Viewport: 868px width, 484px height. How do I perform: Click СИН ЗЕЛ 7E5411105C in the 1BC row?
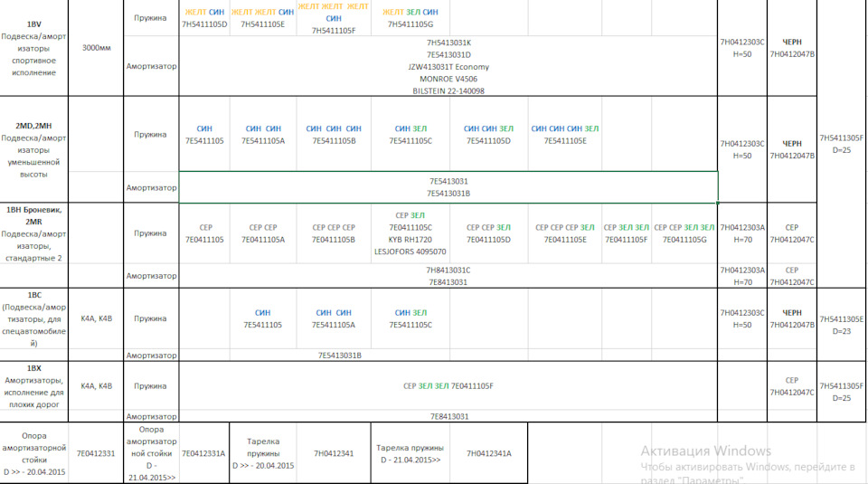(x=410, y=318)
